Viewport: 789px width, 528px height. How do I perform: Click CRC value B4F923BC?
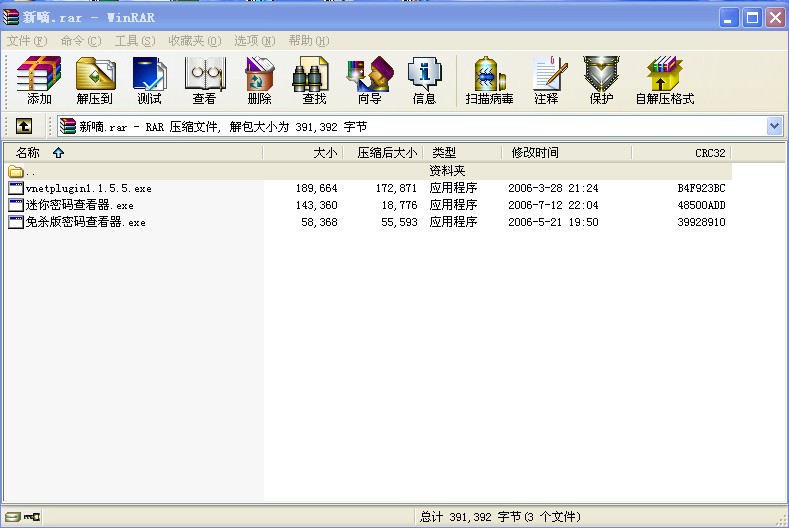(701, 188)
